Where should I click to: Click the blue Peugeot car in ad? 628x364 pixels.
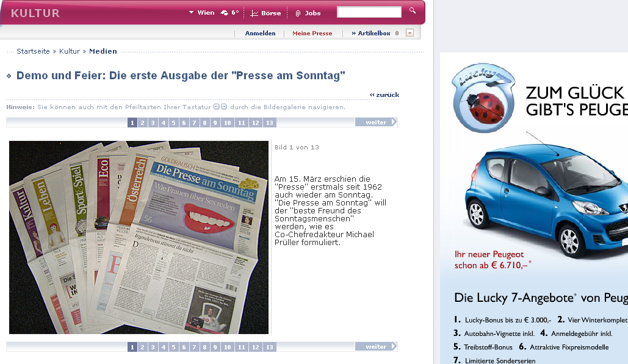[x=546, y=200]
